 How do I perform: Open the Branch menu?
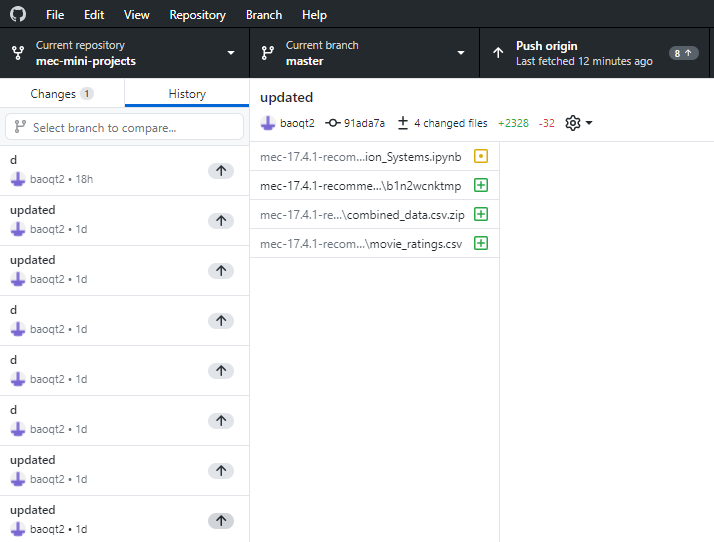(264, 15)
